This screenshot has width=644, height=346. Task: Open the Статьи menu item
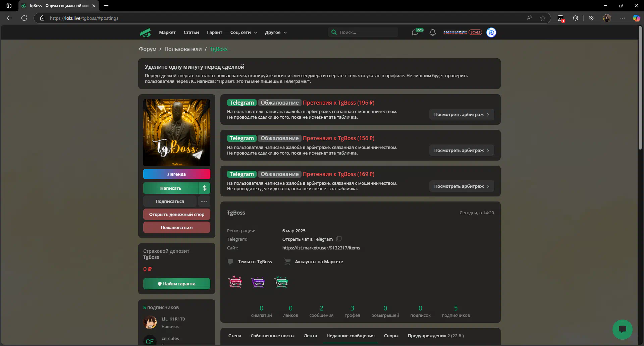point(191,33)
